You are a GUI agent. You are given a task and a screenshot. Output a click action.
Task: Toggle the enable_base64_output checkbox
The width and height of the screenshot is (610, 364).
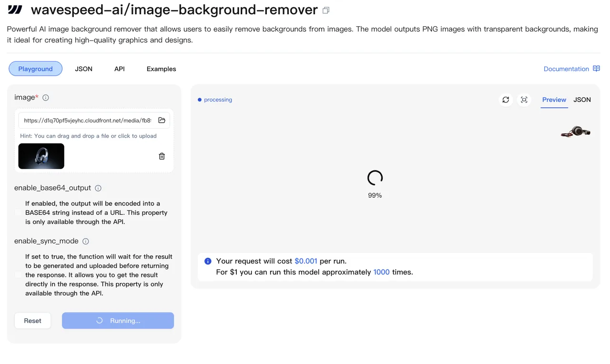click(x=18, y=212)
